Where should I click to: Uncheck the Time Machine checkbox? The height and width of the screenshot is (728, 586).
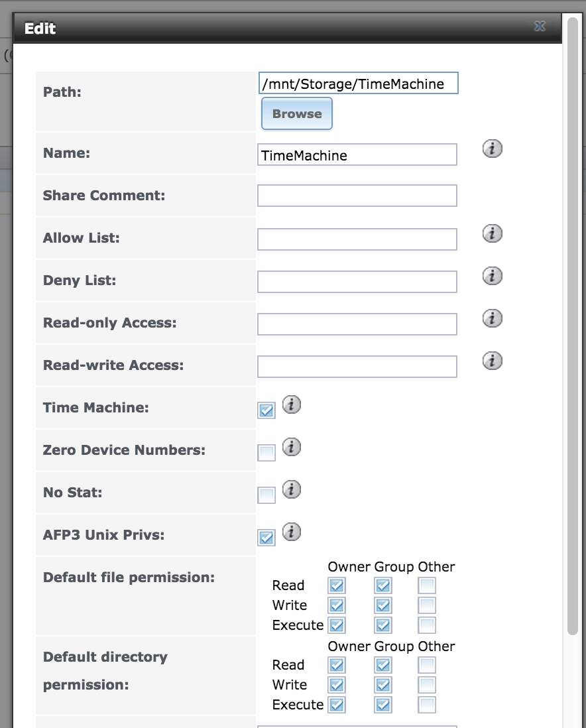pyautogui.click(x=266, y=410)
